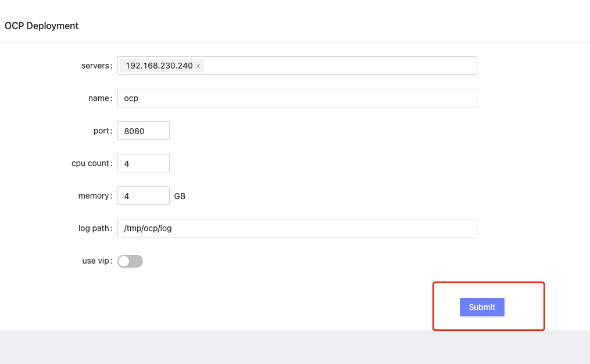Viewport: 590px width, 364px height.
Task: Click the name input containing ocp
Action: tap(297, 98)
